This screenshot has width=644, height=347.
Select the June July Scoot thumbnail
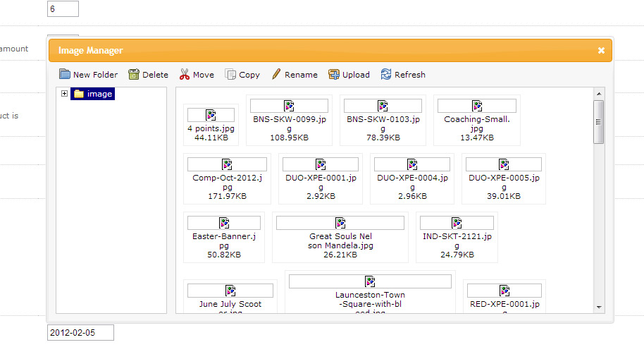[230, 291]
